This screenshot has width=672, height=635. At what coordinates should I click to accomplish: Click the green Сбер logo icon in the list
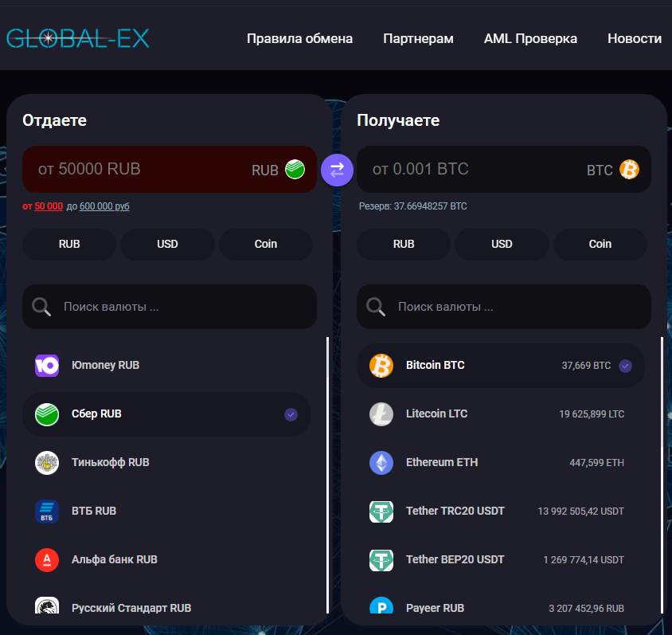(47, 414)
